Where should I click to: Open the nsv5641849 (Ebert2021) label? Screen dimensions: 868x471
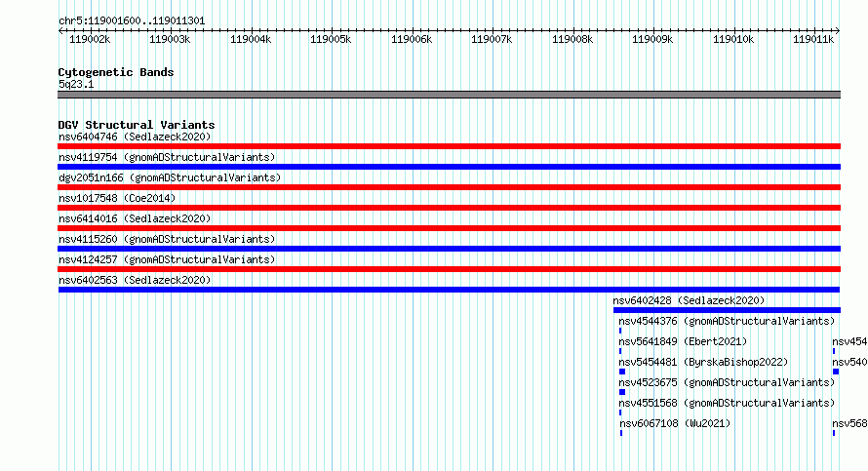[x=683, y=341]
